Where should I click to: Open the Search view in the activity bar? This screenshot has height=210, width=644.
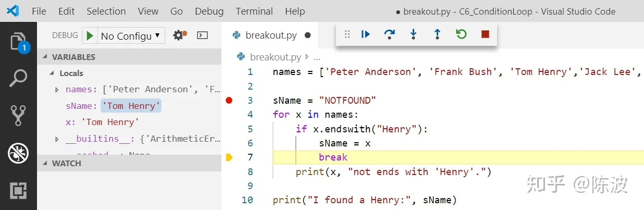tap(18, 79)
